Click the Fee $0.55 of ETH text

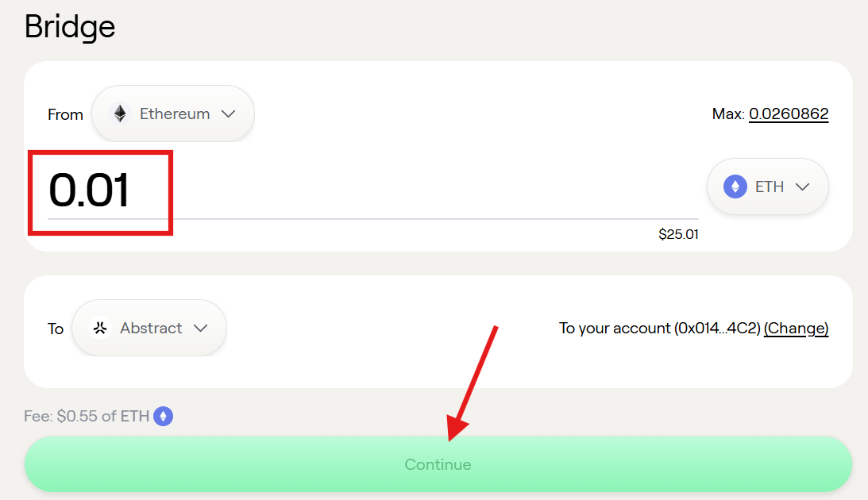pyautogui.click(x=87, y=416)
